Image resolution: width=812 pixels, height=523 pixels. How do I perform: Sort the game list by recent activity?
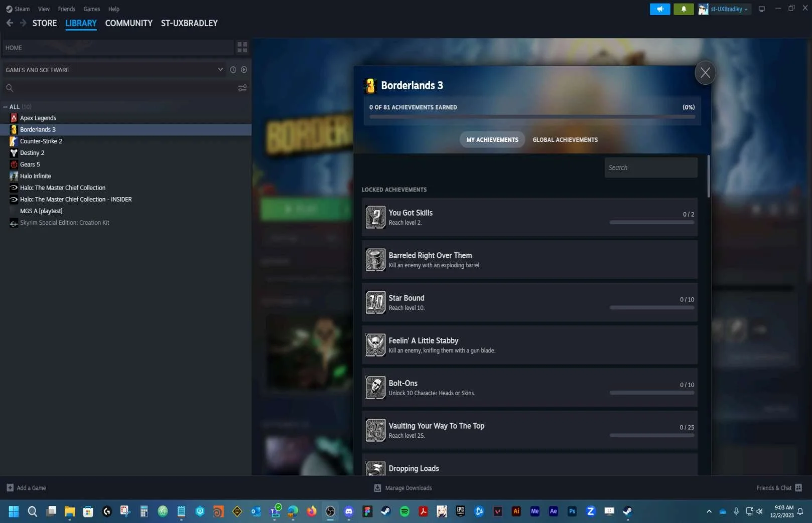(x=233, y=70)
